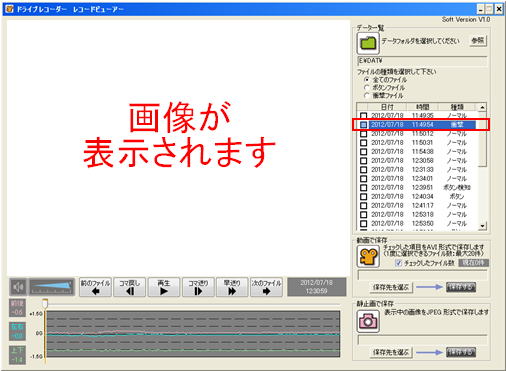Click the still image save path field
This screenshot has height=371, width=506.
click(422, 340)
